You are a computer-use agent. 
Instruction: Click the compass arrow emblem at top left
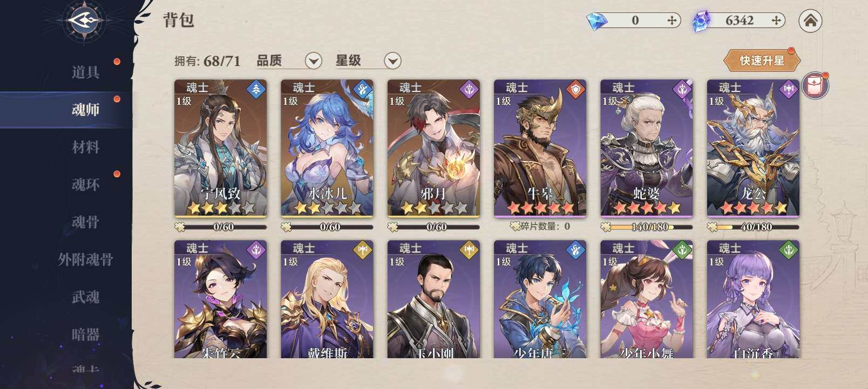coord(85,21)
